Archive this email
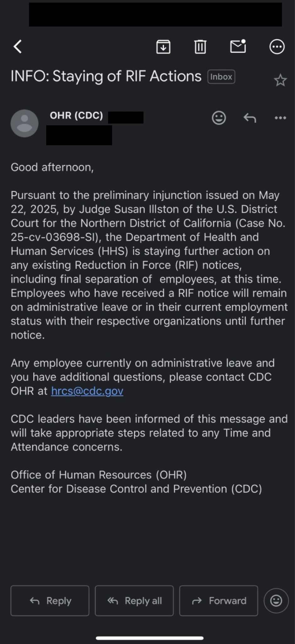The width and height of the screenshot is (295, 644). click(163, 47)
